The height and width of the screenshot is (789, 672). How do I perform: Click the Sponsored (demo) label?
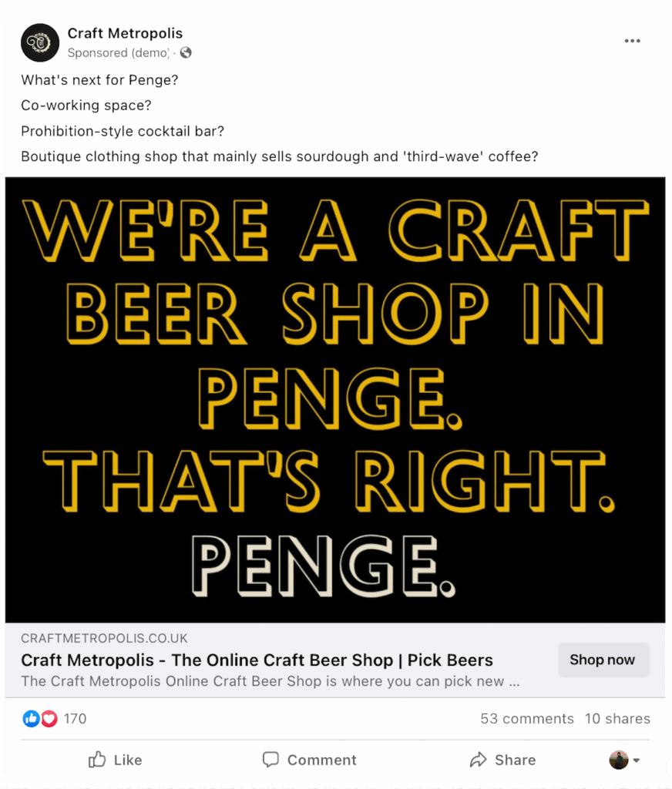pos(118,53)
